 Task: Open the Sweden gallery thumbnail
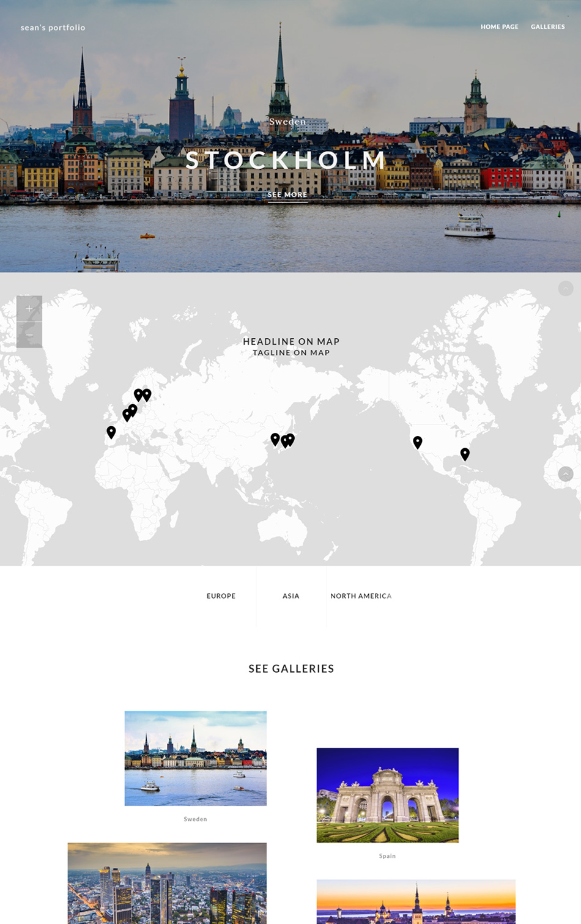pos(195,758)
